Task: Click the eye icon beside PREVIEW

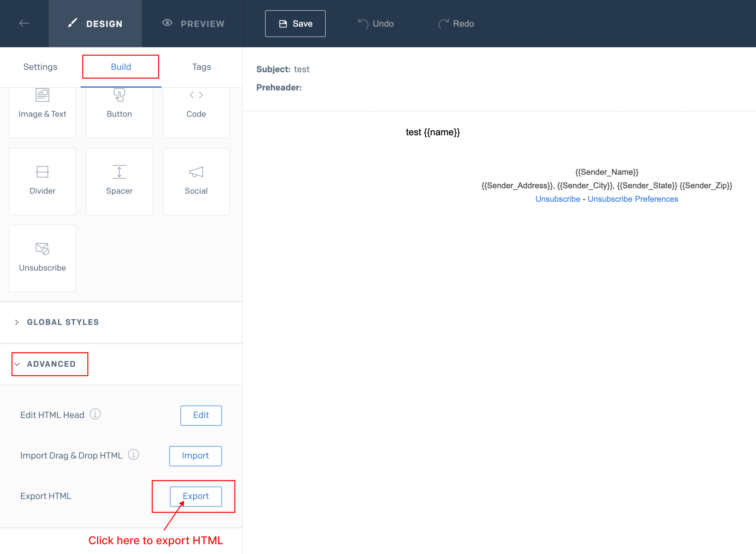Action: pyautogui.click(x=167, y=22)
